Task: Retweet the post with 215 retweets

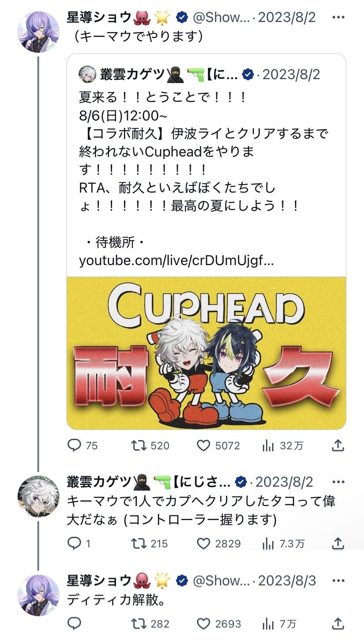Action: (x=139, y=544)
